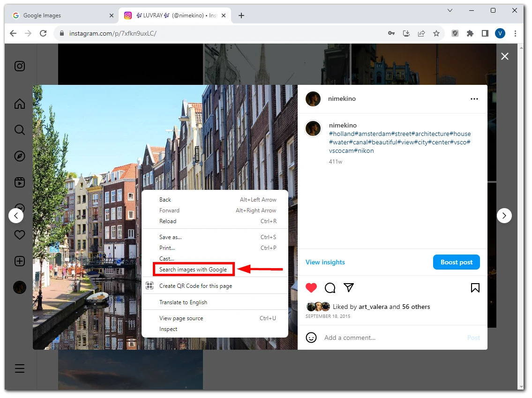Unlike the post with red heart
Viewport: 532px width, 398px height.
coord(311,288)
